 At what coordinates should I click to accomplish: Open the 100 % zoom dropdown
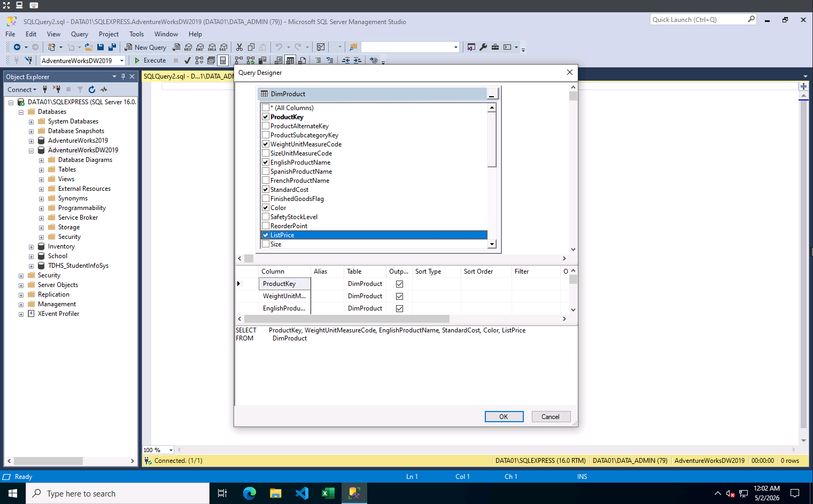[x=171, y=450]
